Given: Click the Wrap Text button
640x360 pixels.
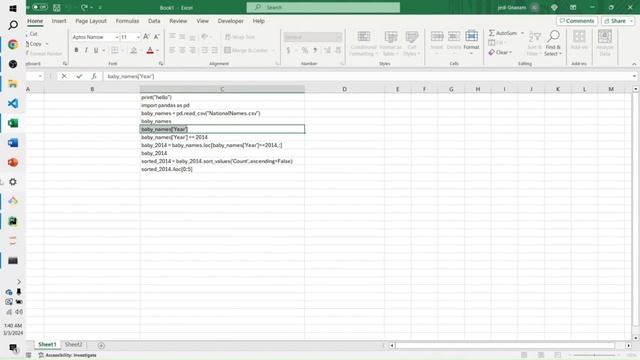Looking at the screenshot, I should pos(240,37).
